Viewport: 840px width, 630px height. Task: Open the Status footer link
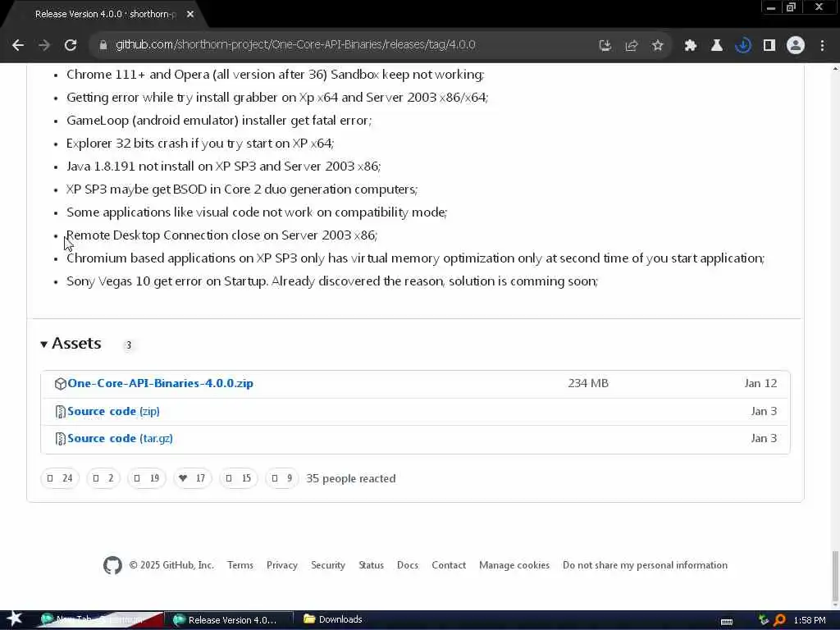(x=372, y=565)
